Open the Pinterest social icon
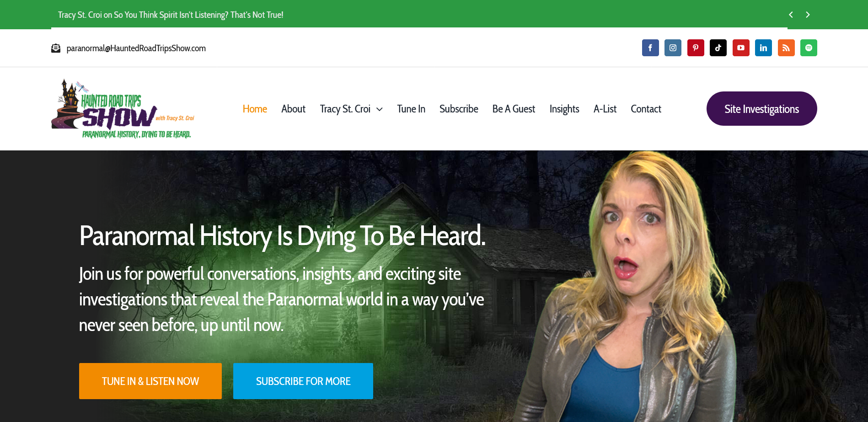 [x=696, y=48]
